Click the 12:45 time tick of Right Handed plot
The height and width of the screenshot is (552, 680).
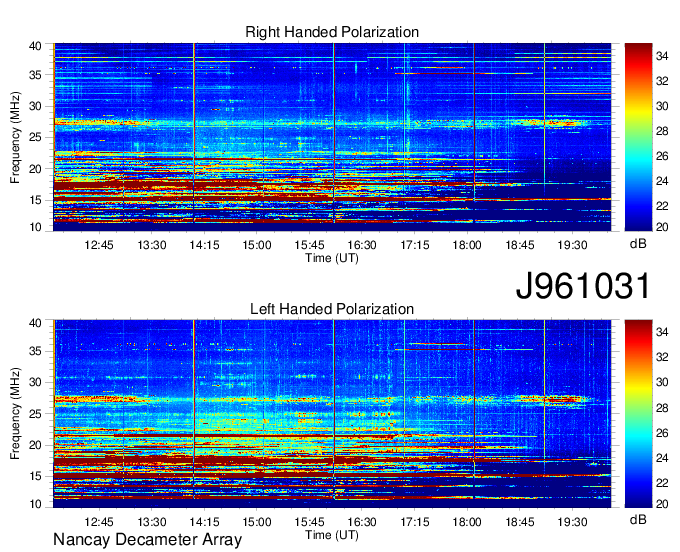(99, 245)
